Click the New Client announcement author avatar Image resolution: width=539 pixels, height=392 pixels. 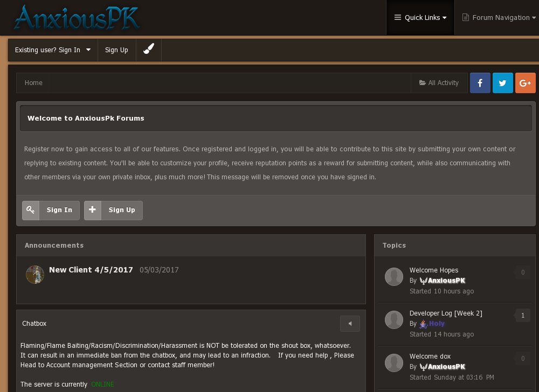pos(35,274)
